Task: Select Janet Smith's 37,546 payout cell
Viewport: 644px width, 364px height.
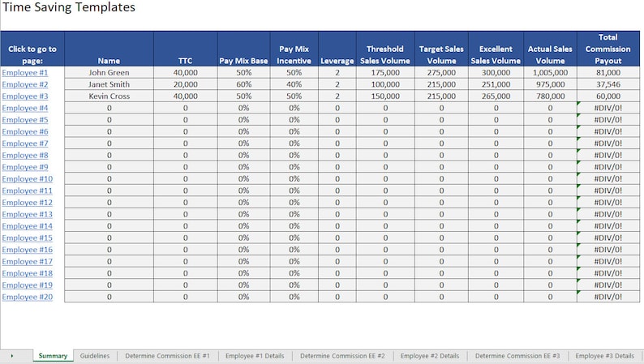Action: point(608,84)
